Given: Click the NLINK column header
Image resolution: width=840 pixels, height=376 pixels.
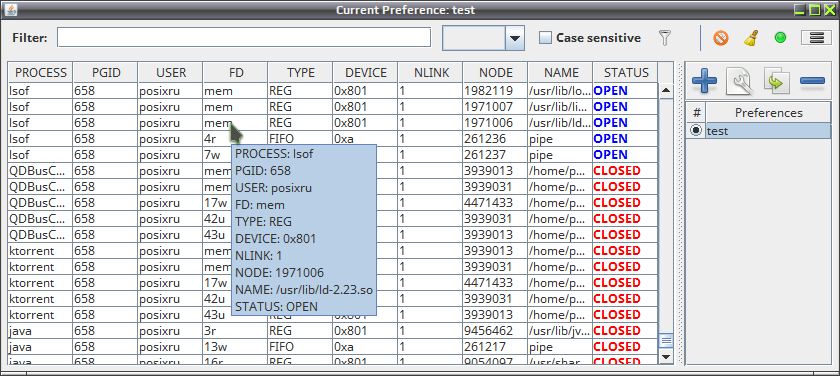Looking at the screenshot, I should (x=431, y=72).
